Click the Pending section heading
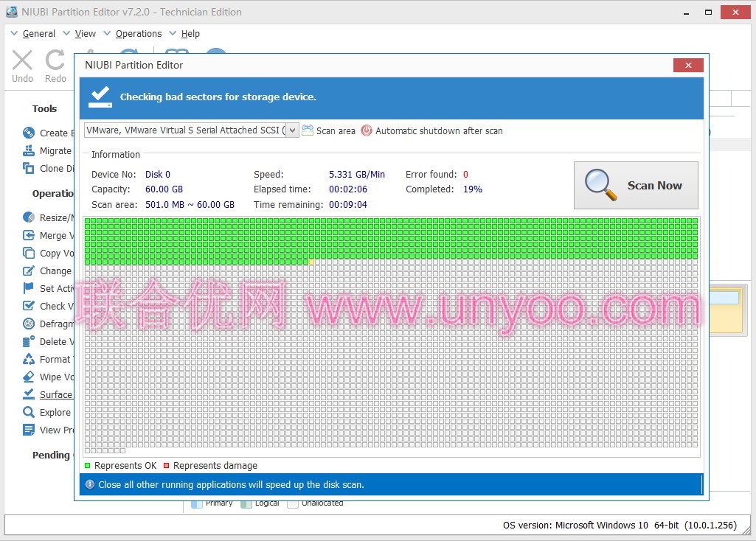The height and width of the screenshot is (541, 756). pyautogui.click(x=51, y=456)
